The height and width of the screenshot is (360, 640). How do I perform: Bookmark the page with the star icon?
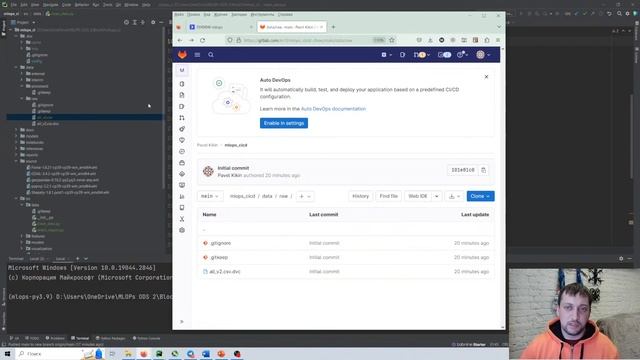pyautogui.click(x=392, y=40)
